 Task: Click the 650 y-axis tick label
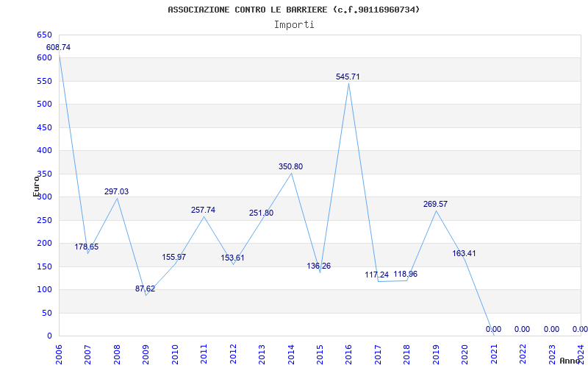coord(44,35)
